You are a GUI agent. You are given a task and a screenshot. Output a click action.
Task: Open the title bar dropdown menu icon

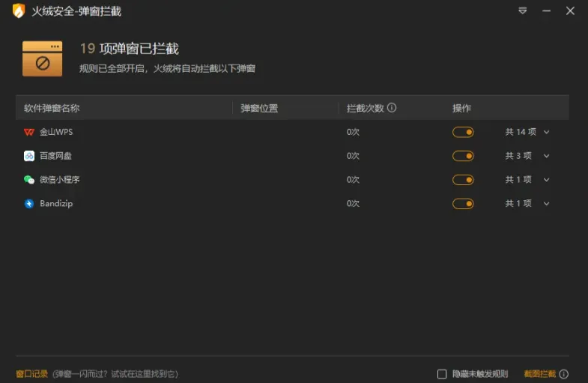pyautogui.click(x=522, y=11)
